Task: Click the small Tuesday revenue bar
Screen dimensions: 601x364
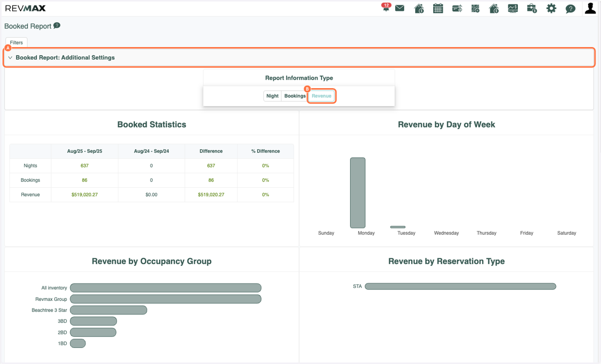Action: click(398, 227)
